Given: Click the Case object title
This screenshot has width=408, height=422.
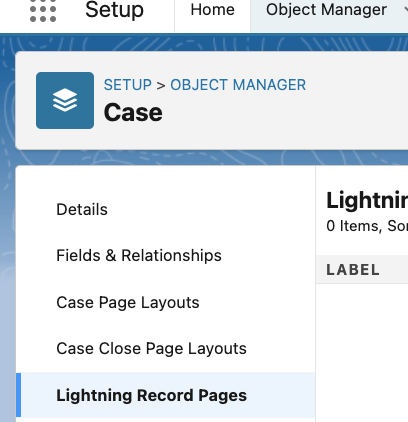Looking at the screenshot, I should click(x=133, y=113).
